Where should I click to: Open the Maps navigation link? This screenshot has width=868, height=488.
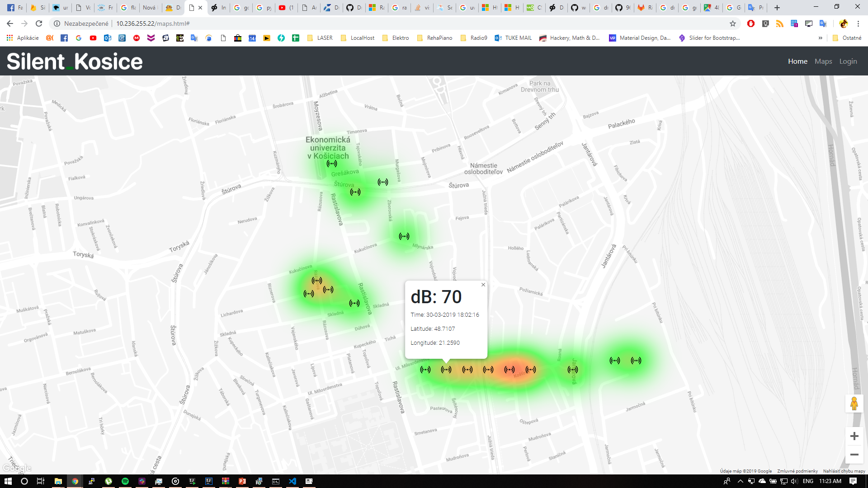tap(823, 61)
